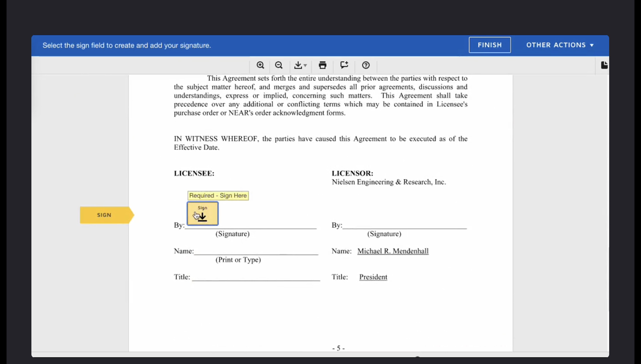Zoom in on the document
The height and width of the screenshot is (364, 641).
tap(260, 65)
